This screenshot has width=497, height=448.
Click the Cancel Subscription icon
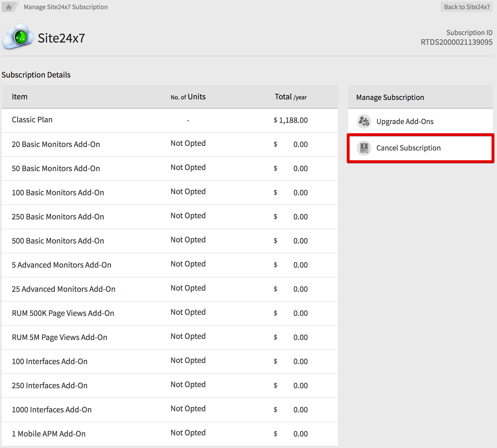[364, 148]
